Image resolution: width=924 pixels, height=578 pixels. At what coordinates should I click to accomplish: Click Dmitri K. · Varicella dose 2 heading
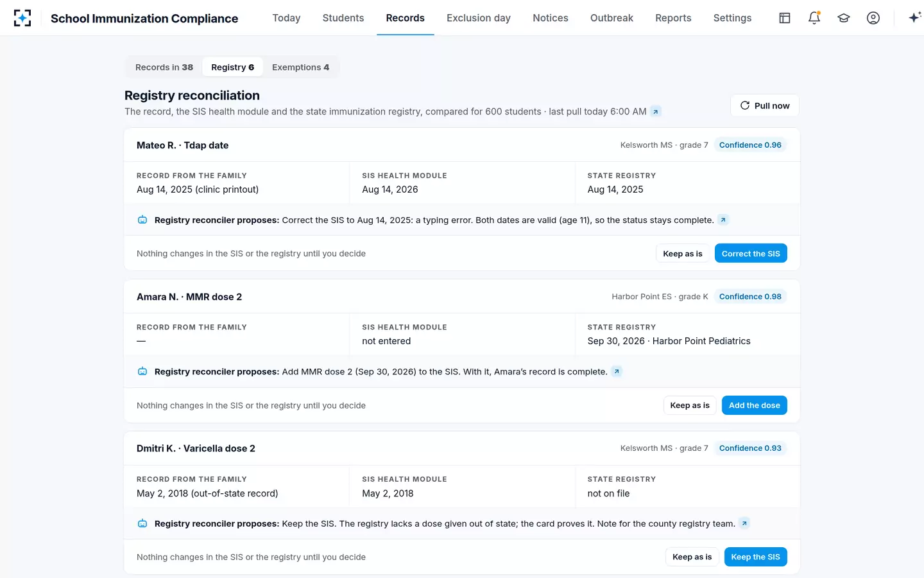(x=196, y=448)
